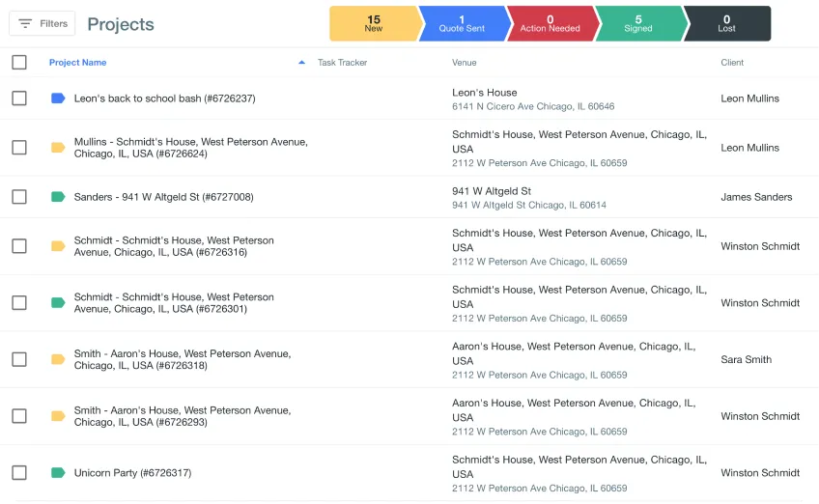This screenshot has height=504, width=819.
Task: Open the Filters panel
Action: (42, 24)
